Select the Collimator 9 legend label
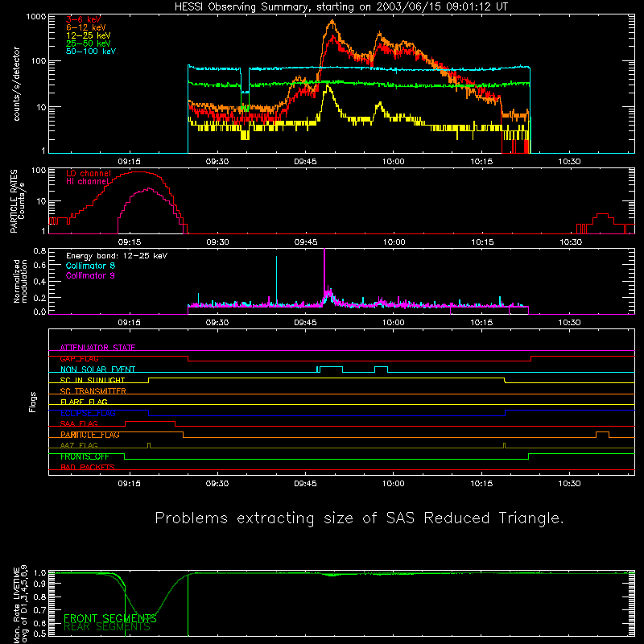 (90, 275)
